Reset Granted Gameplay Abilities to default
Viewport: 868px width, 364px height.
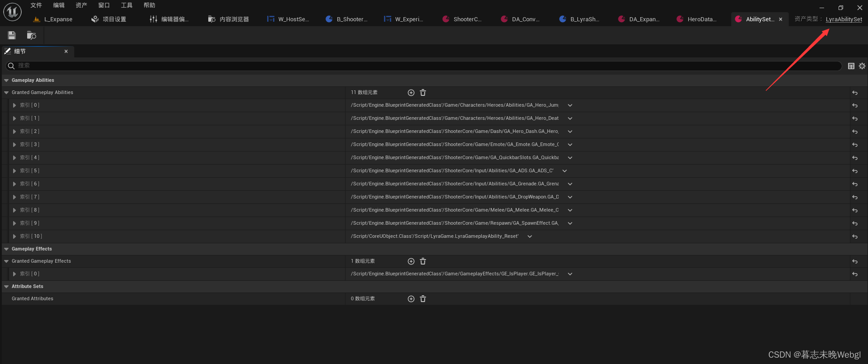(x=855, y=93)
